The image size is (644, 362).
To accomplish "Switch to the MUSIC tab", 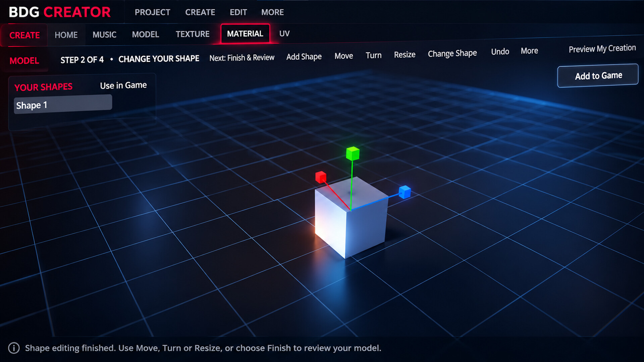I will tap(104, 35).
